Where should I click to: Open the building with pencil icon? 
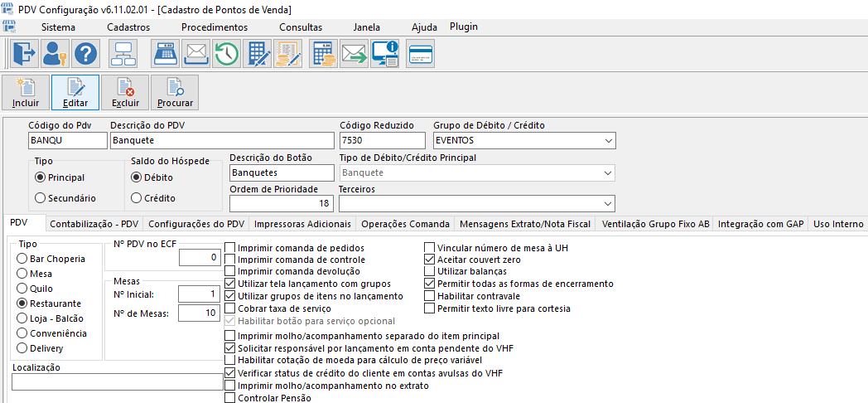(x=257, y=54)
